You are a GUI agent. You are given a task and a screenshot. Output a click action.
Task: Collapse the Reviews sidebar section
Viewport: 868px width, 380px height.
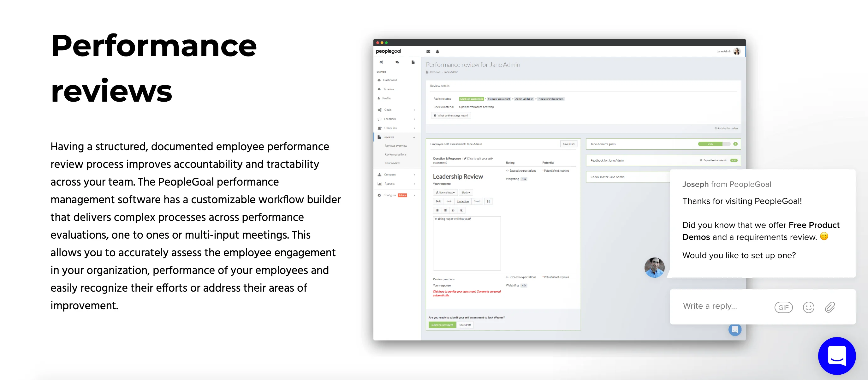pos(397,137)
